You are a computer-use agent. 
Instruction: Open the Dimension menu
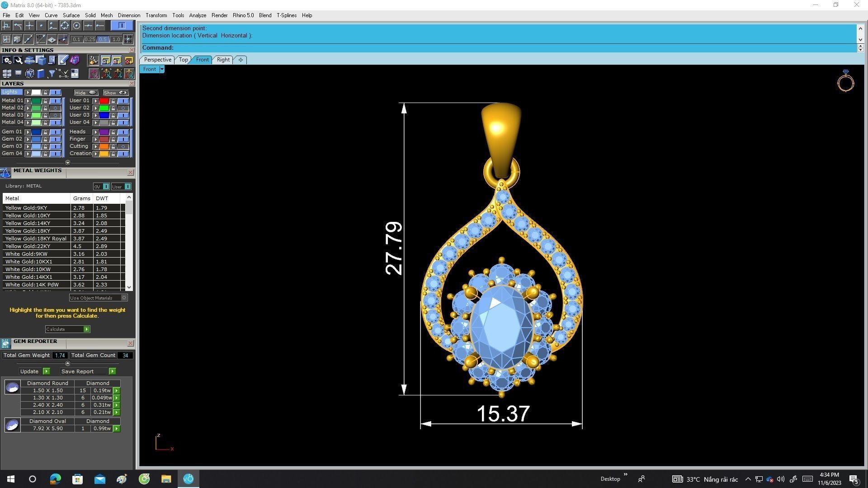click(x=129, y=15)
